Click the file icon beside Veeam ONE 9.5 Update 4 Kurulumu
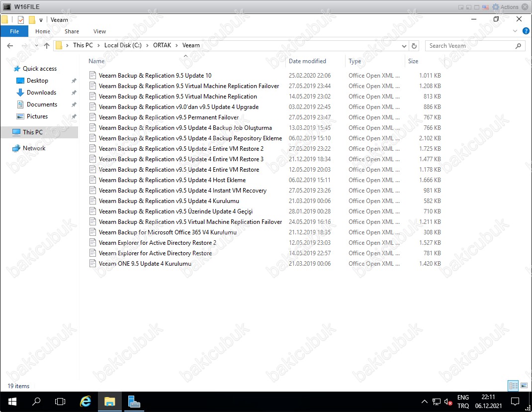 click(92, 264)
